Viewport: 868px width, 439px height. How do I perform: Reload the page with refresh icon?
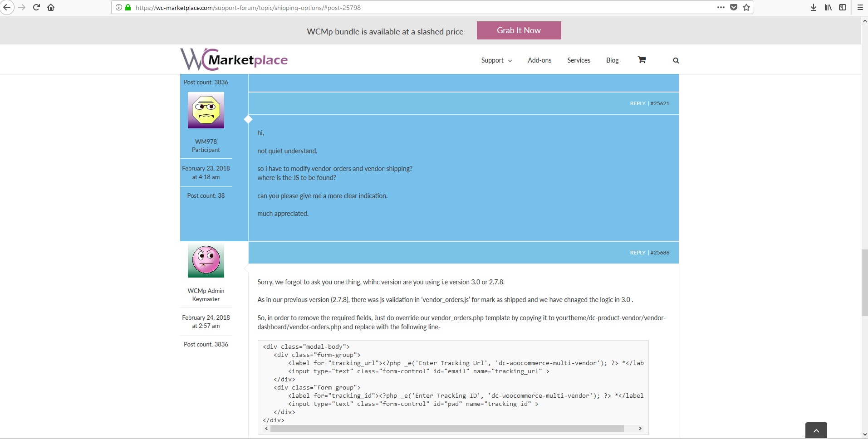click(x=36, y=7)
